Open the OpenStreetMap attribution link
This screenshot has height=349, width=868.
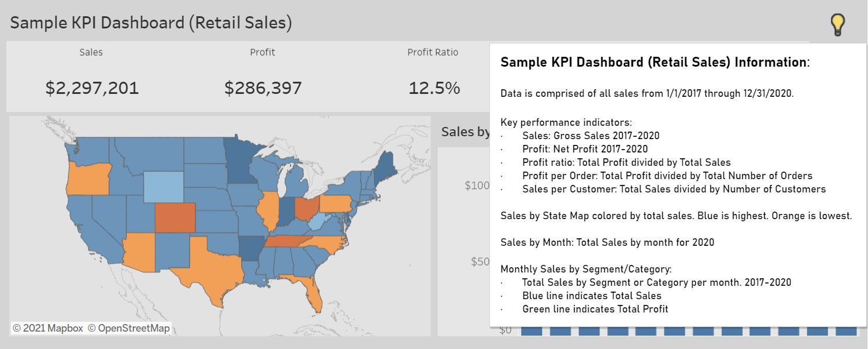pos(129,328)
